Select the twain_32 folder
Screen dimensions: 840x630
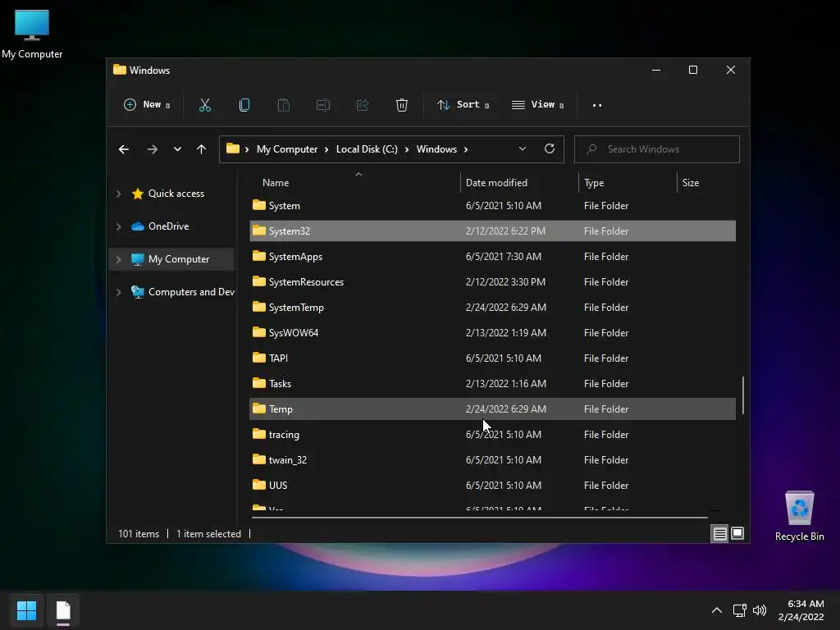(492, 460)
